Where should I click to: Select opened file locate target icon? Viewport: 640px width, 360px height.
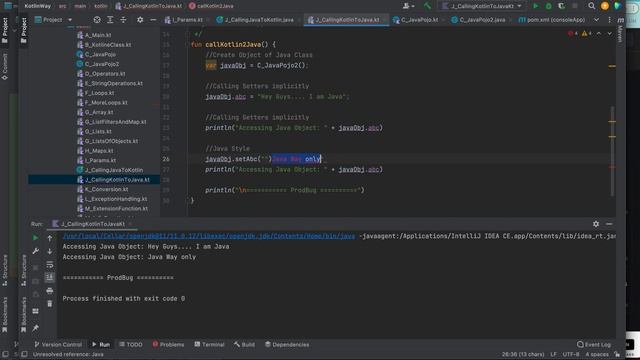97,20
